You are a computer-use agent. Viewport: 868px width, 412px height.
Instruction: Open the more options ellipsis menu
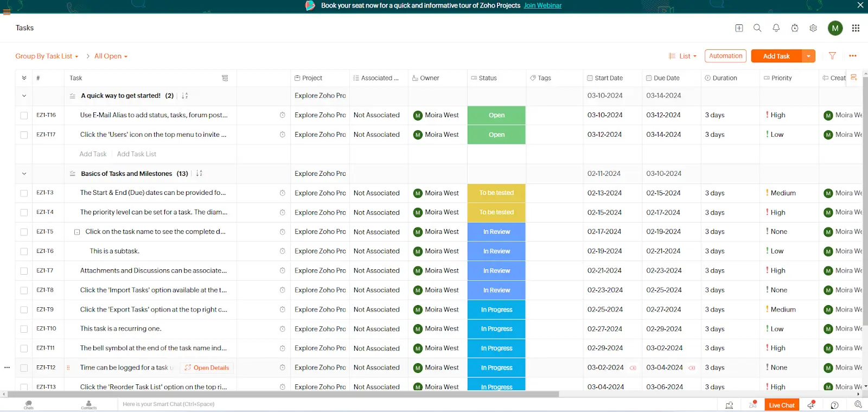point(853,56)
